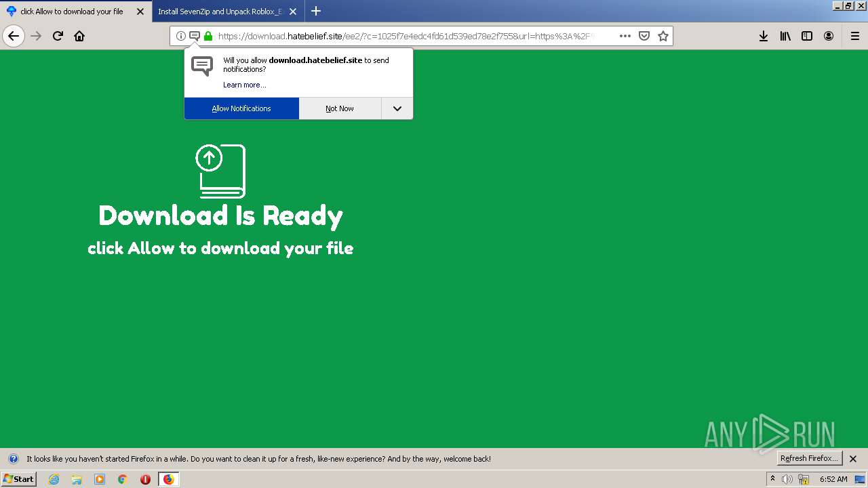Toggle the sidebar view
Viewport: 868px width, 488px height.
coord(807,36)
